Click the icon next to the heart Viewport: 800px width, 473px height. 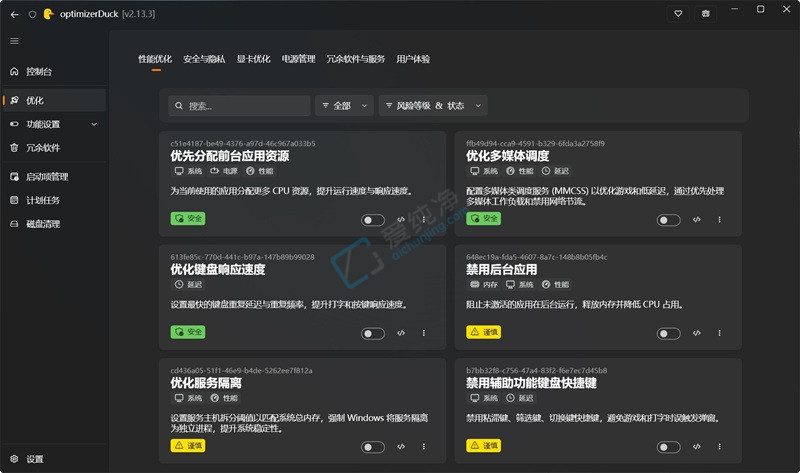[x=706, y=14]
